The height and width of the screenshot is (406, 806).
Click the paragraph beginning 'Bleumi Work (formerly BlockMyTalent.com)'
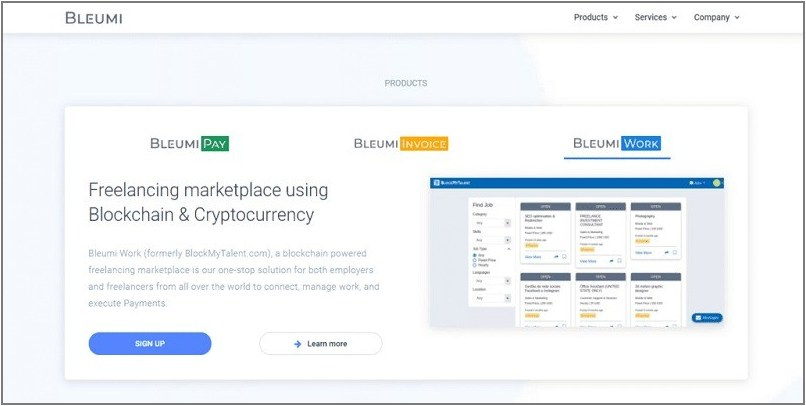(x=234, y=278)
